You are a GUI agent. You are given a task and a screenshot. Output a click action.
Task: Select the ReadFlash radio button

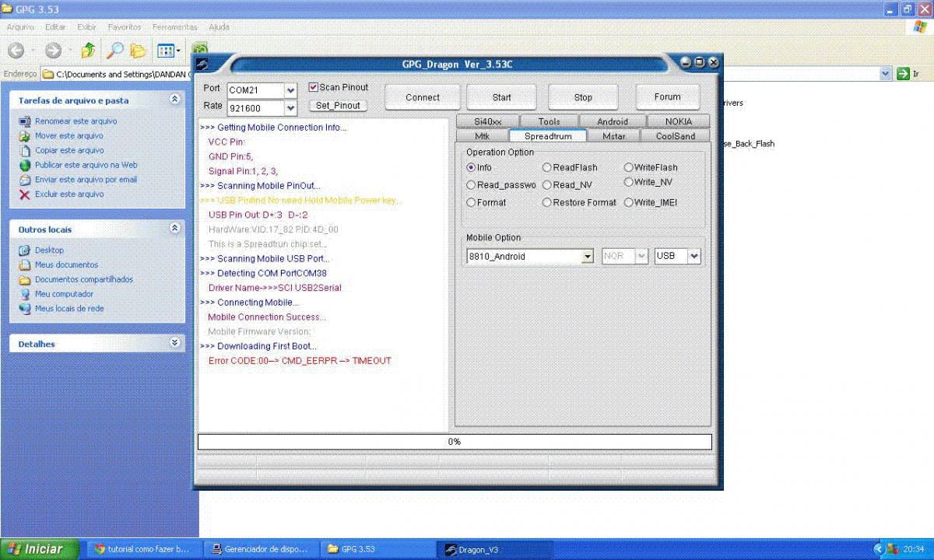coord(547,168)
